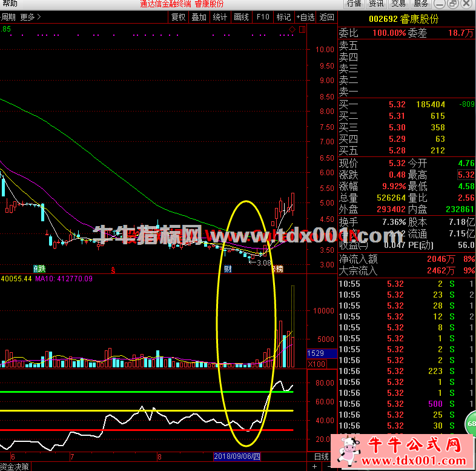Click the 内盘 232861 value

[460, 209]
